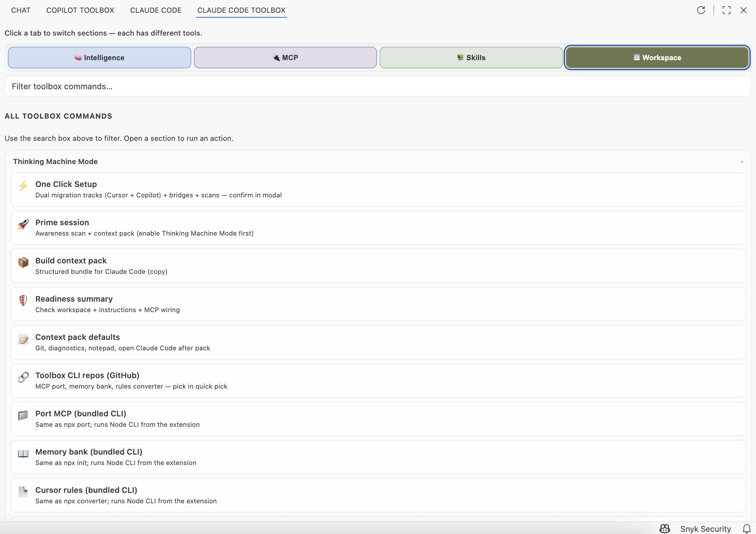Screen dimensions: 756x534
Task: Open the Skills section
Action: pyautogui.click(x=471, y=58)
